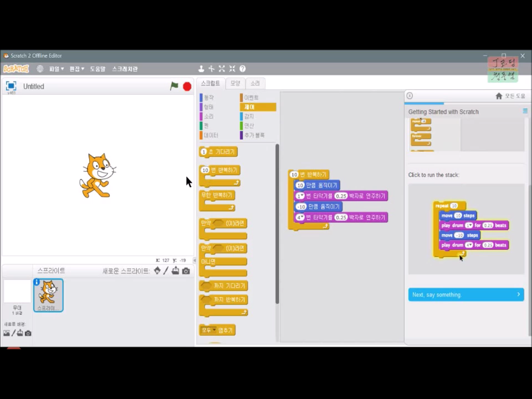532x399 pixels.
Task: Open sprite info with the i badge
Action: click(x=37, y=282)
